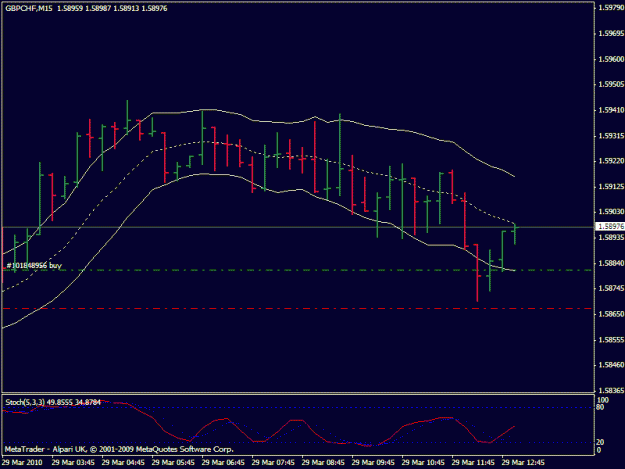
Task: Click the 29 Mar 07:45 time label
Action: tap(273, 463)
